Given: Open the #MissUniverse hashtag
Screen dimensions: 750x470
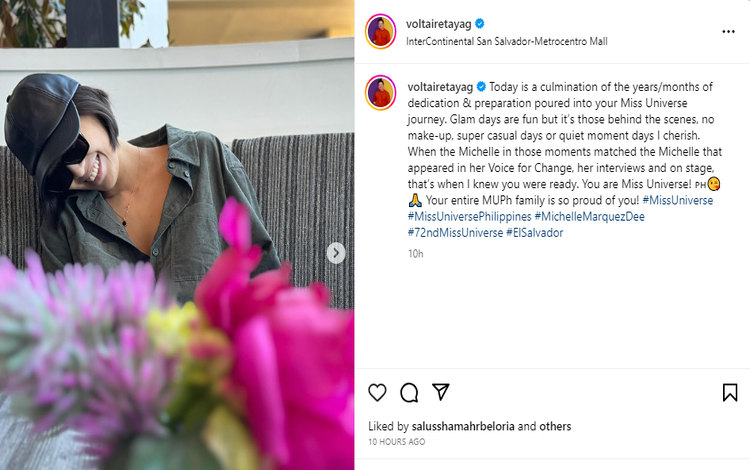Looking at the screenshot, I should [x=679, y=200].
